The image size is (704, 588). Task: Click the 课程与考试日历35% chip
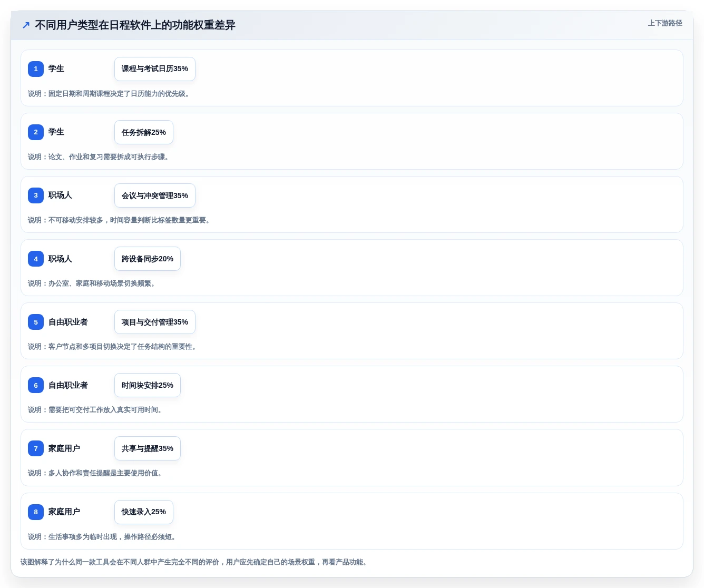155,69
